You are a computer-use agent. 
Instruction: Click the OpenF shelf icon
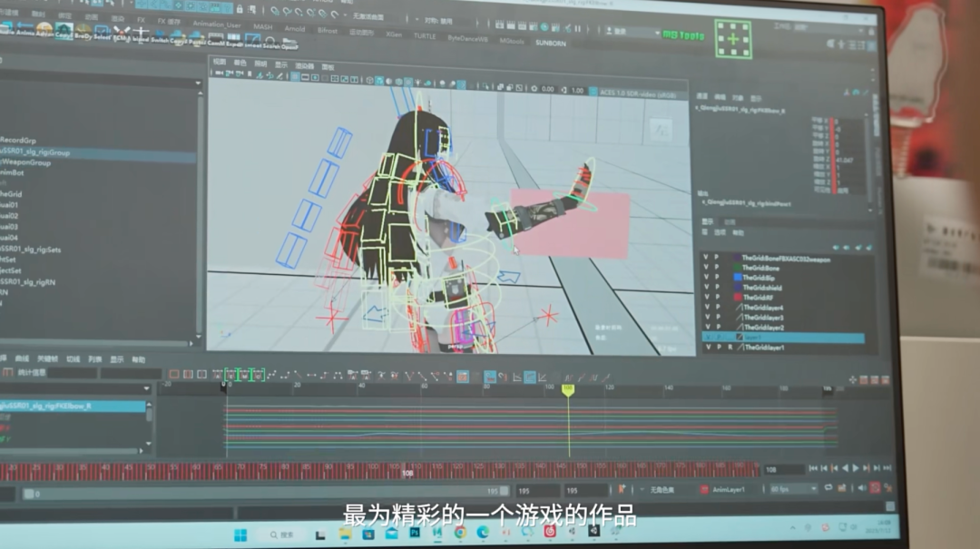pos(289,43)
